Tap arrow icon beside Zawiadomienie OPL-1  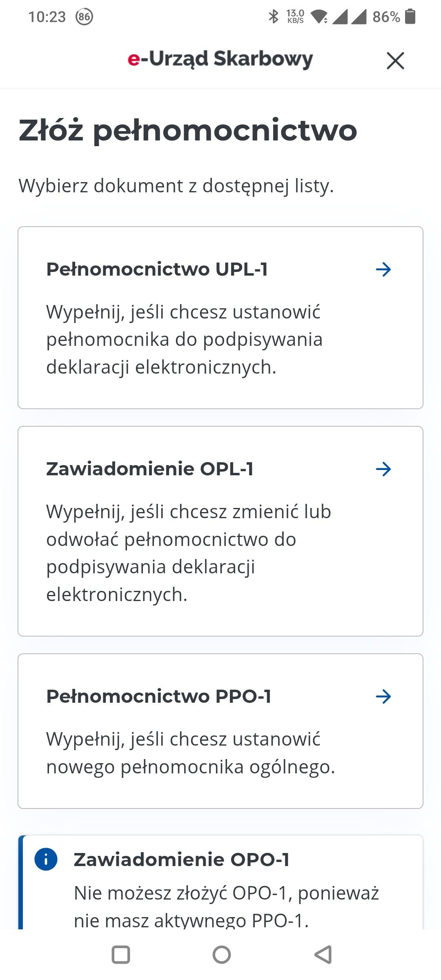click(x=383, y=469)
